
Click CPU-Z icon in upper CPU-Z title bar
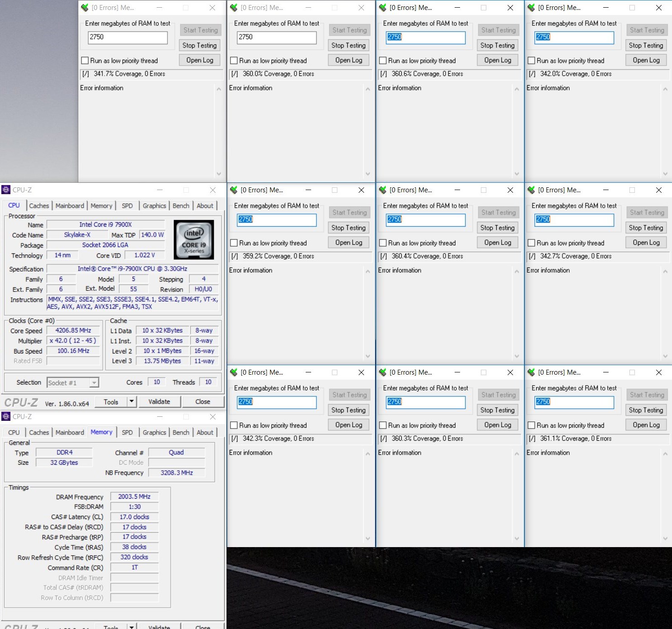coord(6,190)
